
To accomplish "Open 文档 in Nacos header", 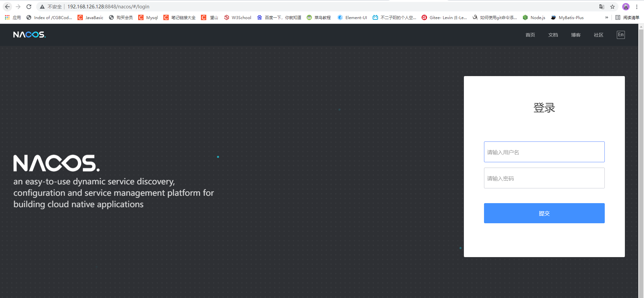I will tap(553, 35).
